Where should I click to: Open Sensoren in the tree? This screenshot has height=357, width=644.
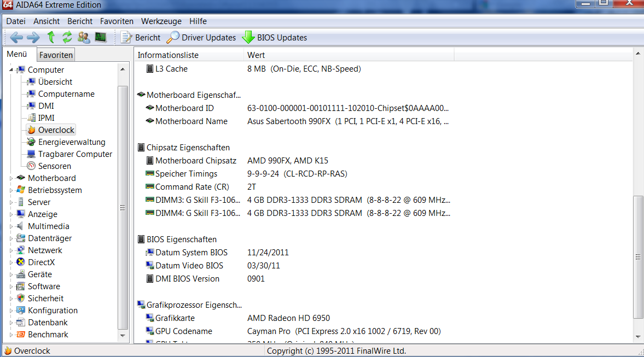click(54, 166)
